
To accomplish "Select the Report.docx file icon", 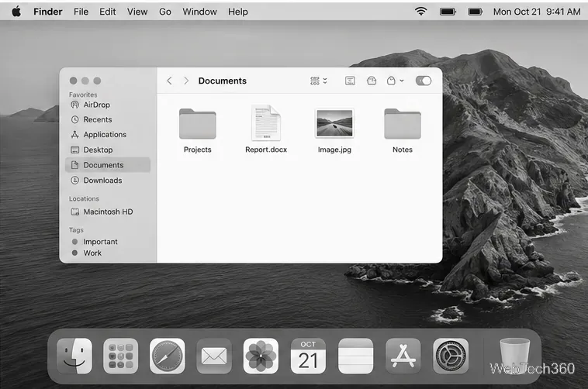I will click(266, 122).
